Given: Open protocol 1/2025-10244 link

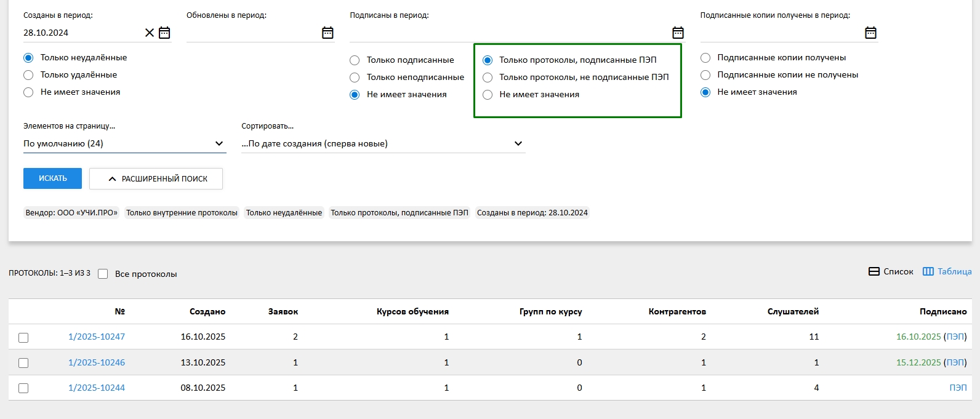Looking at the screenshot, I should pyautogui.click(x=97, y=388).
